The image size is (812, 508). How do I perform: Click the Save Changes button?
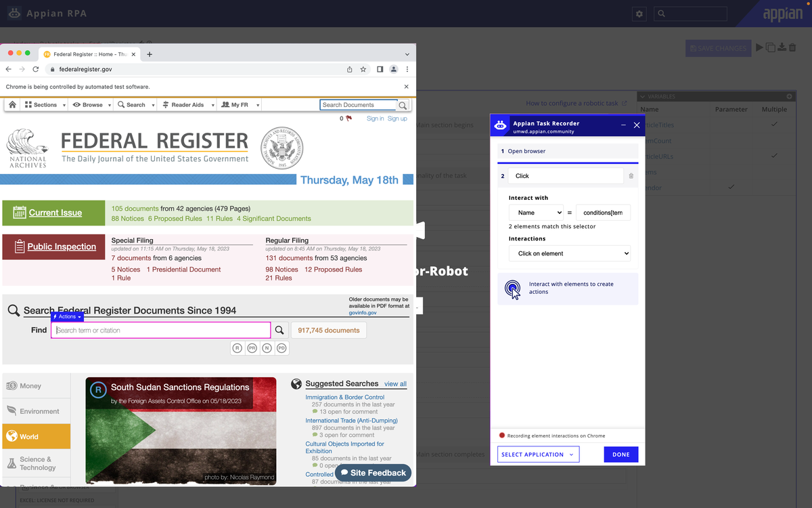[719, 48]
